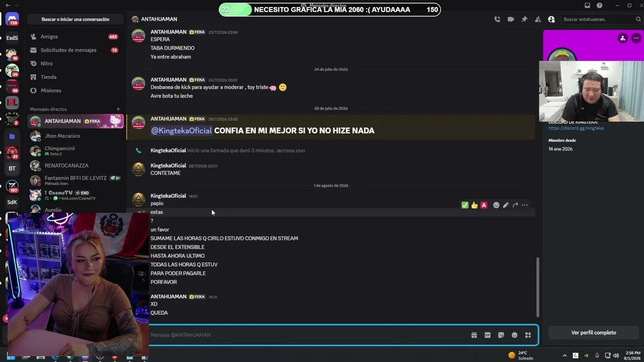Toggle the user profile panel icon
This screenshot has width=644, height=362.
pos(551,19)
